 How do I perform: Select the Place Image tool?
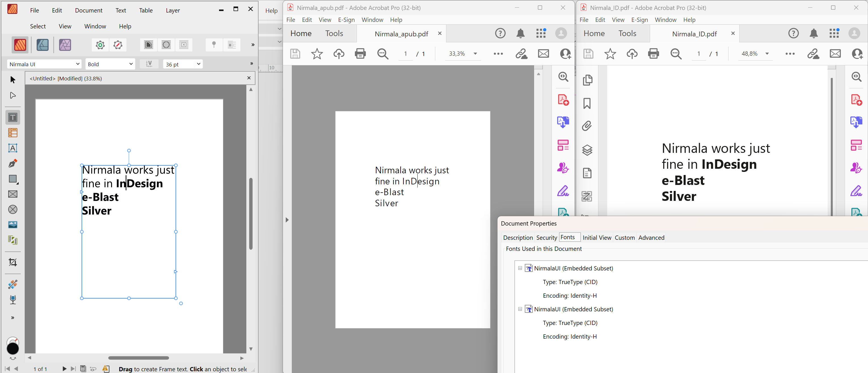pyautogui.click(x=13, y=225)
